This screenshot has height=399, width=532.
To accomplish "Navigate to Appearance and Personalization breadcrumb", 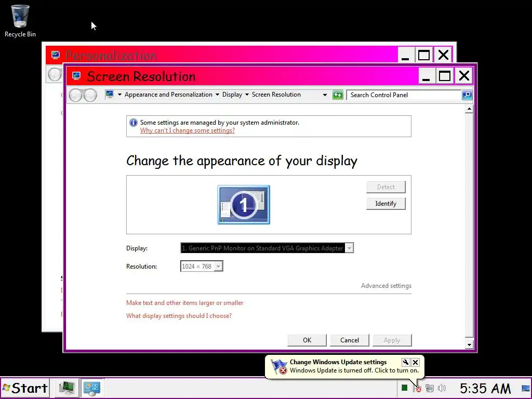I will (168, 95).
